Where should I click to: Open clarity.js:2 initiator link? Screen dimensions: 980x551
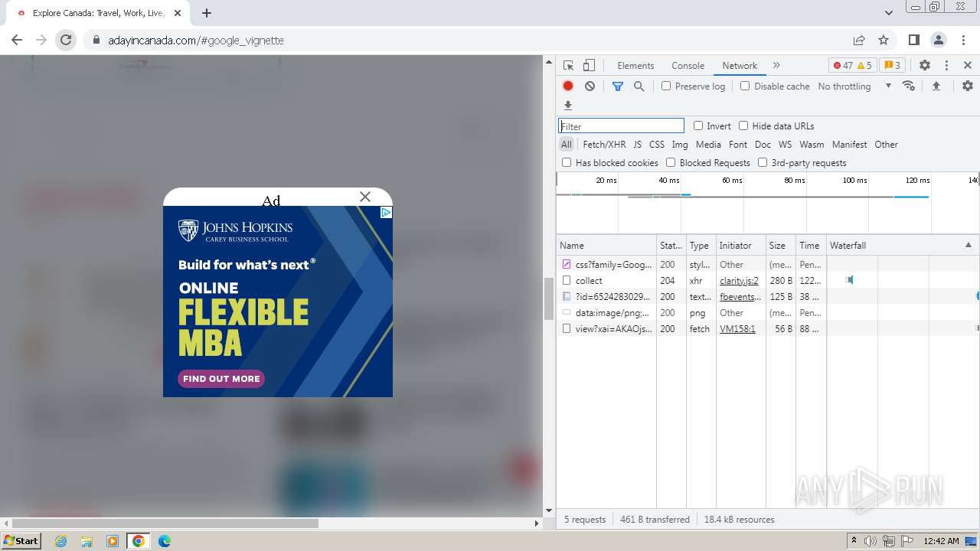click(739, 281)
